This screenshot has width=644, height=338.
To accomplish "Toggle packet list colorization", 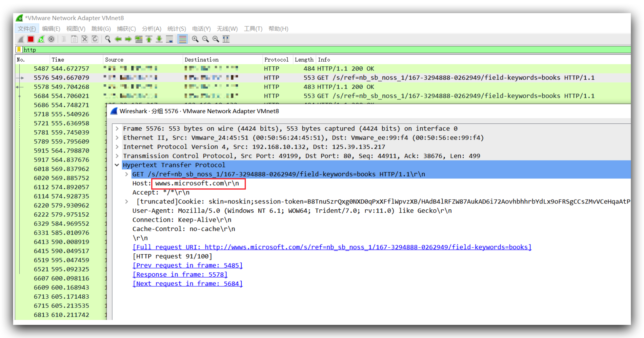I will pyautogui.click(x=183, y=39).
